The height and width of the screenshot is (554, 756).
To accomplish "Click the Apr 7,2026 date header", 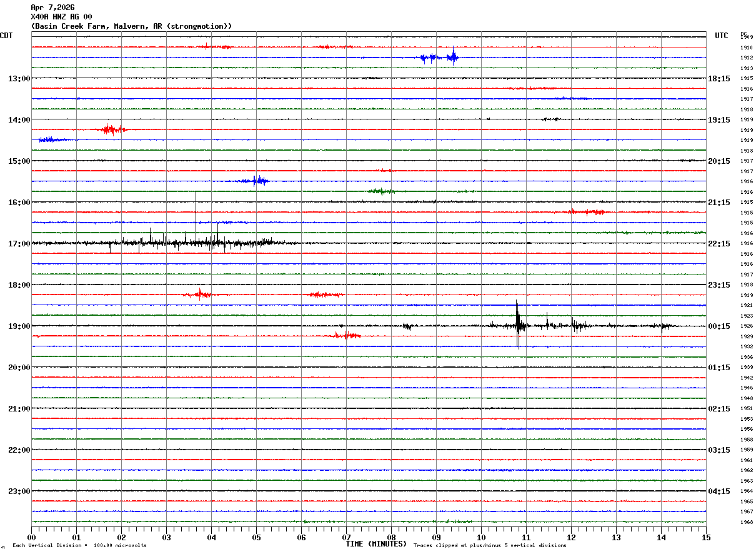I will (x=52, y=8).
